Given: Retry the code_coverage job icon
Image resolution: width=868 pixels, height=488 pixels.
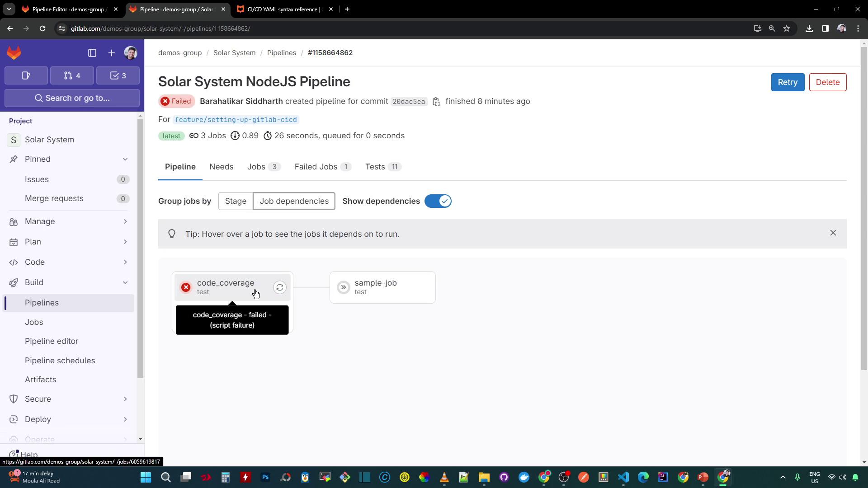Looking at the screenshot, I should 280,287.
